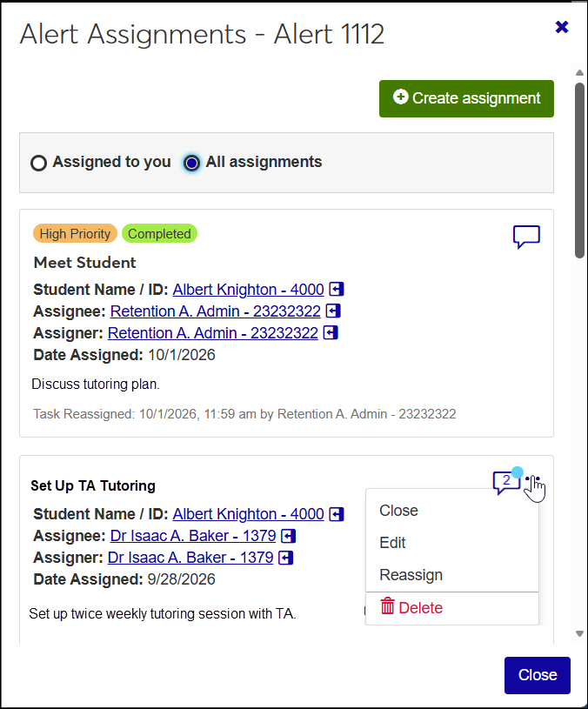Open the 2 comments on Set Up TA Tutoring
This screenshot has height=709, width=588.
point(506,483)
